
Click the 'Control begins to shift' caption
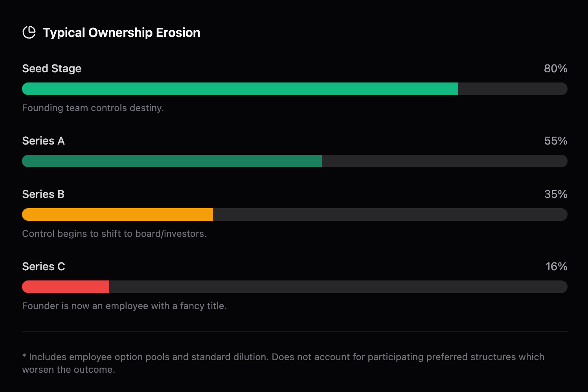(x=114, y=234)
